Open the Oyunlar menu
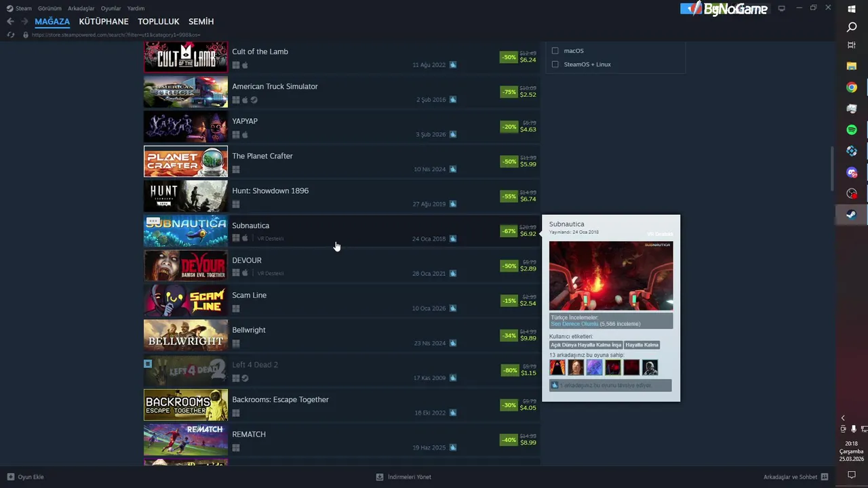Viewport: 868px width, 488px height. click(x=111, y=8)
